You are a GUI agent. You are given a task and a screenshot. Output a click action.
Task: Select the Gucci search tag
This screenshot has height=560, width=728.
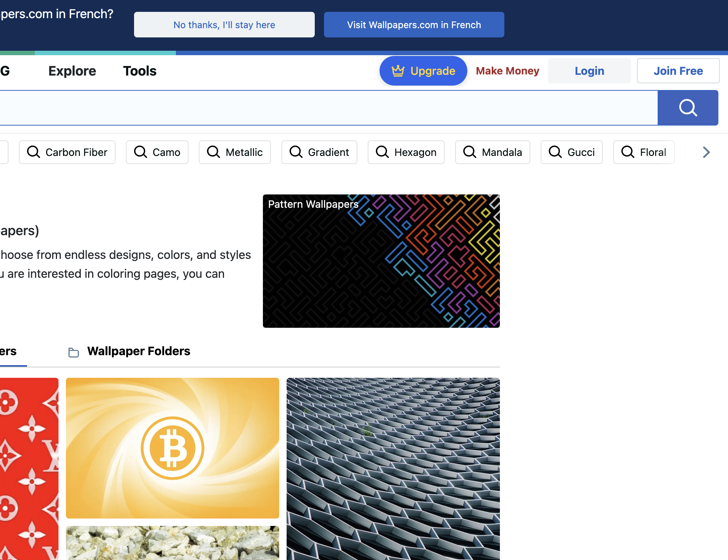[x=571, y=152]
